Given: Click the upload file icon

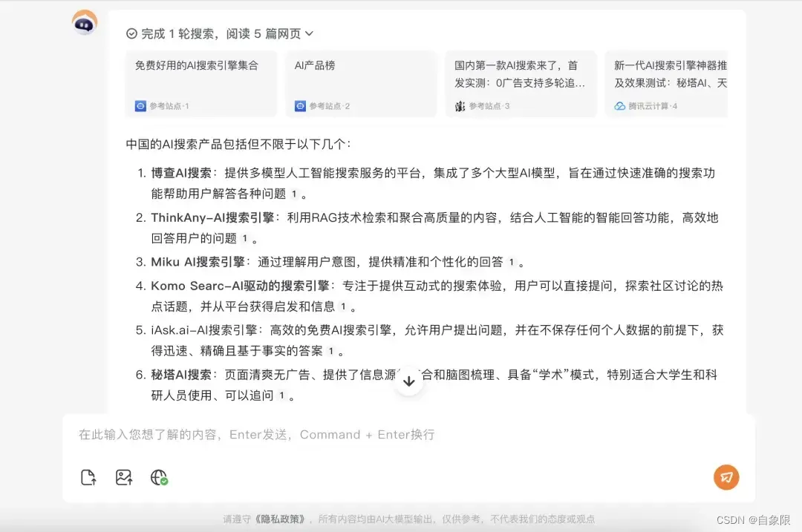Looking at the screenshot, I should point(88,478).
